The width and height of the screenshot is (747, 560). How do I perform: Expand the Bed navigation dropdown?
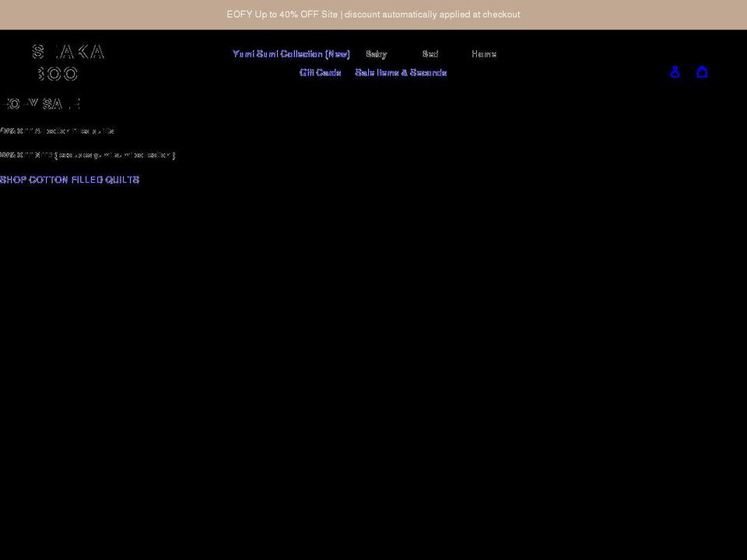point(430,54)
